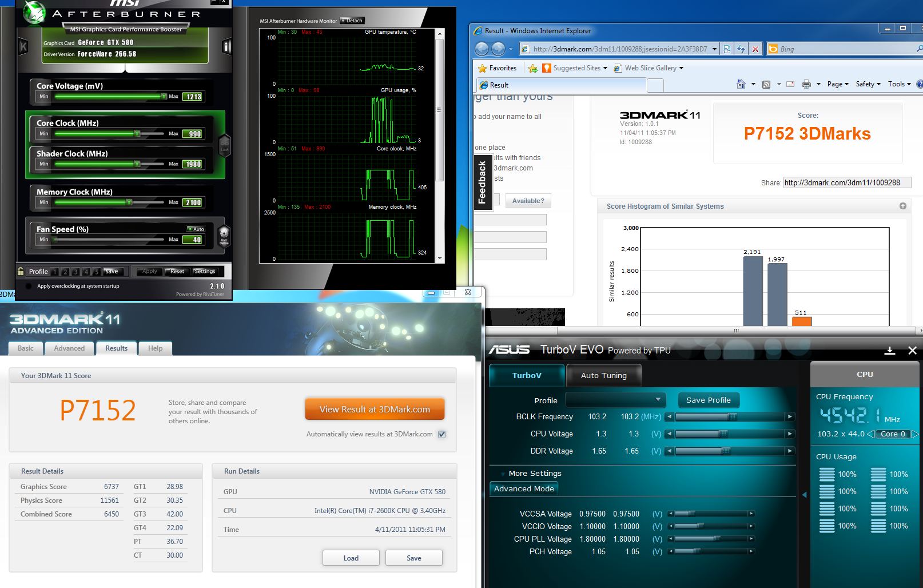Screen dimensions: 923x588
Task: Toggle Apply overclocking at system startup
Action: [29, 286]
